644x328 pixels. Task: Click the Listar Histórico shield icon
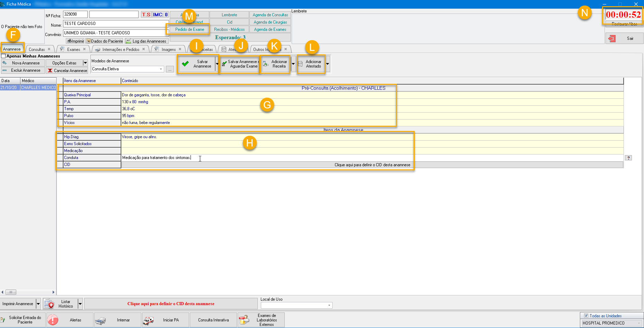pos(49,304)
